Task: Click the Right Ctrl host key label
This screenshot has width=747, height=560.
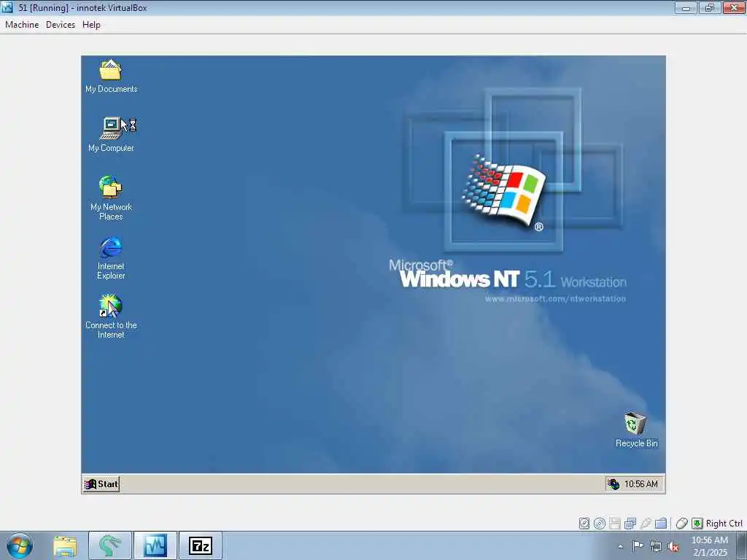Action: 724,524
